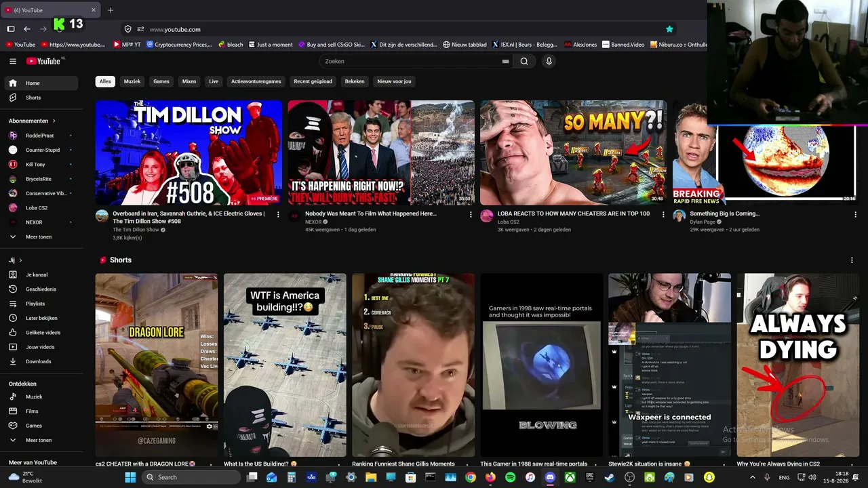Open 'WTF is America building' Short thumbnail
The image size is (868, 488).
(285, 365)
